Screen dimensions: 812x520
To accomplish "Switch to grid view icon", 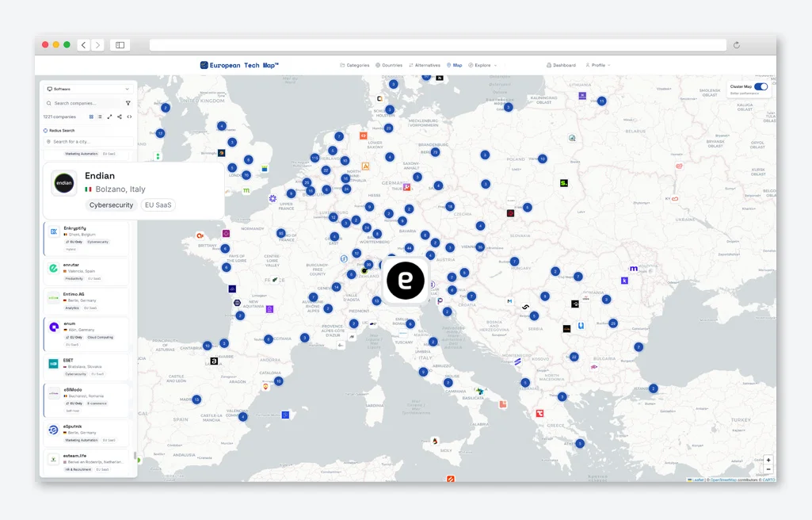I will click(x=91, y=117).
